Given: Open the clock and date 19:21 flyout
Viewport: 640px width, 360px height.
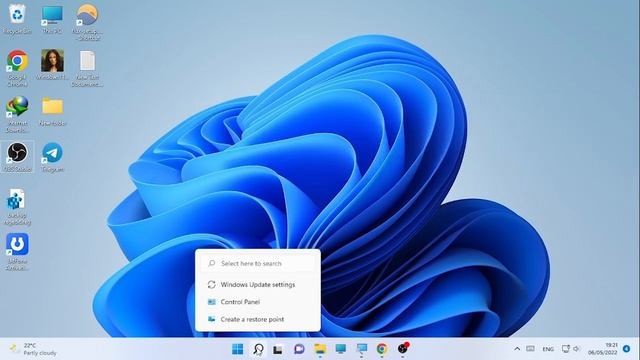Looking at the screenshot, I should click(603, 349).
